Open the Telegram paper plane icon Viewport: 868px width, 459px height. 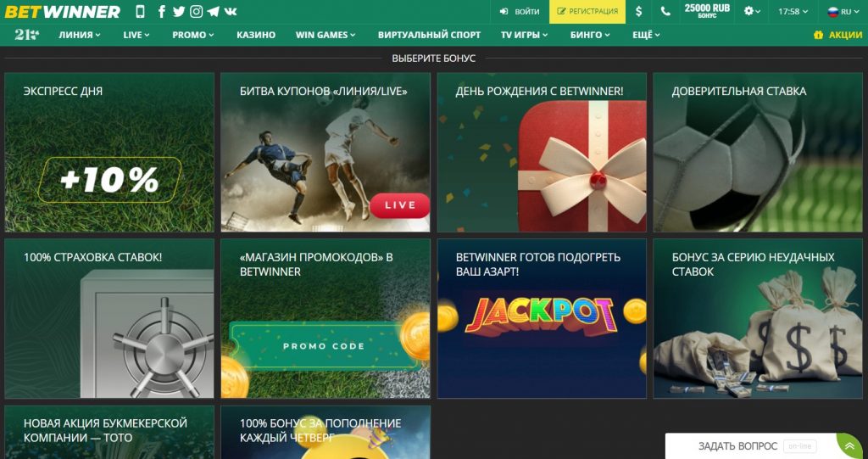213,11
